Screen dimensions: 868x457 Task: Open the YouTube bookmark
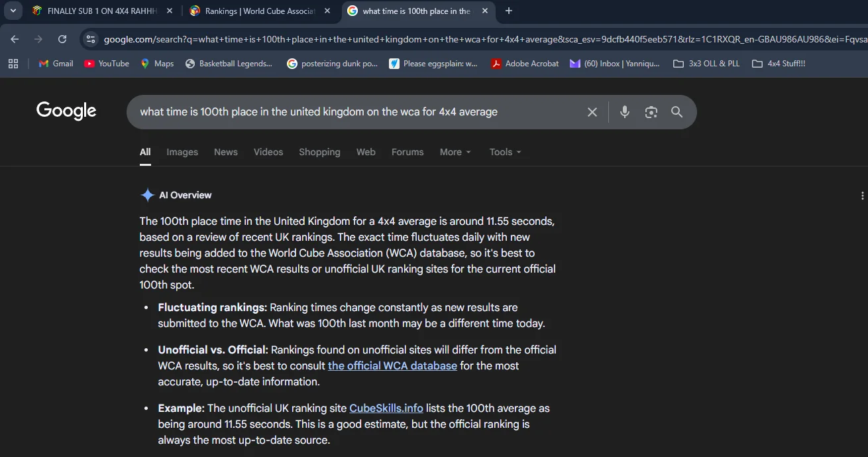coord(107,64)
